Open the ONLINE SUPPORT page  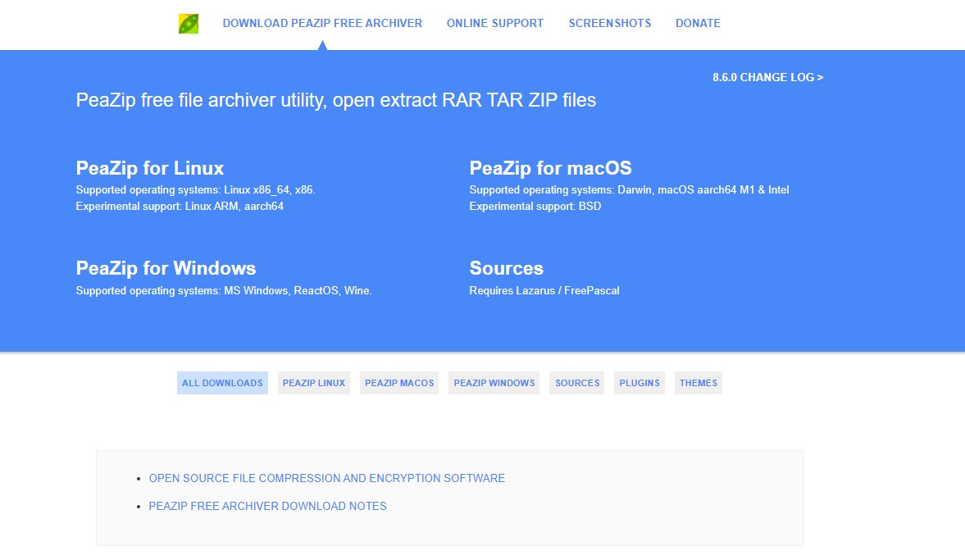[494, 23]
